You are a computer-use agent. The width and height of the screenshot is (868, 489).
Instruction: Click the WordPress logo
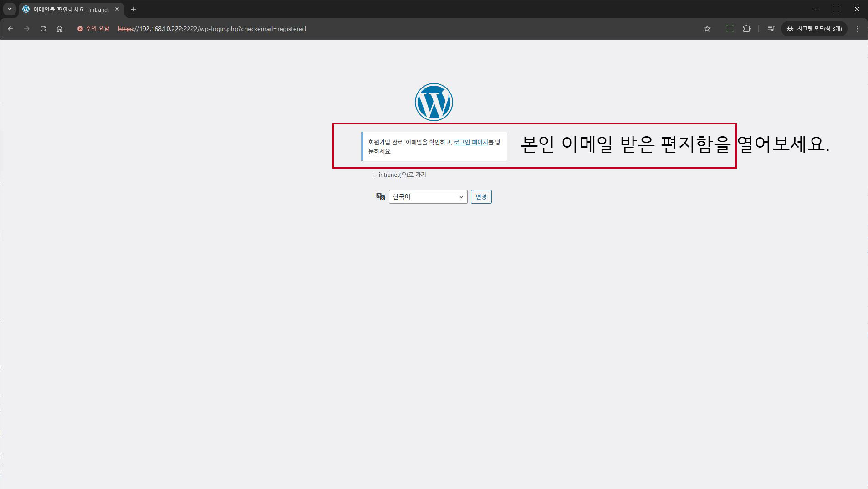click(434, 102)
